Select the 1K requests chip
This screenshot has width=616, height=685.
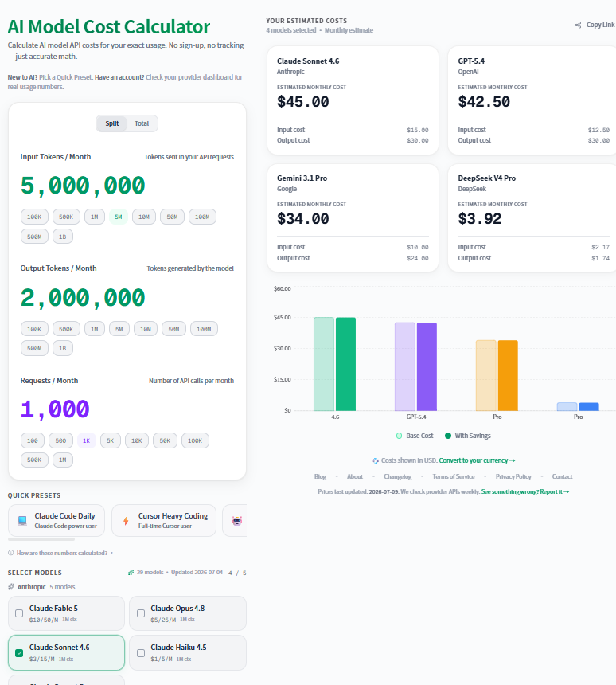tap(87, 440)
